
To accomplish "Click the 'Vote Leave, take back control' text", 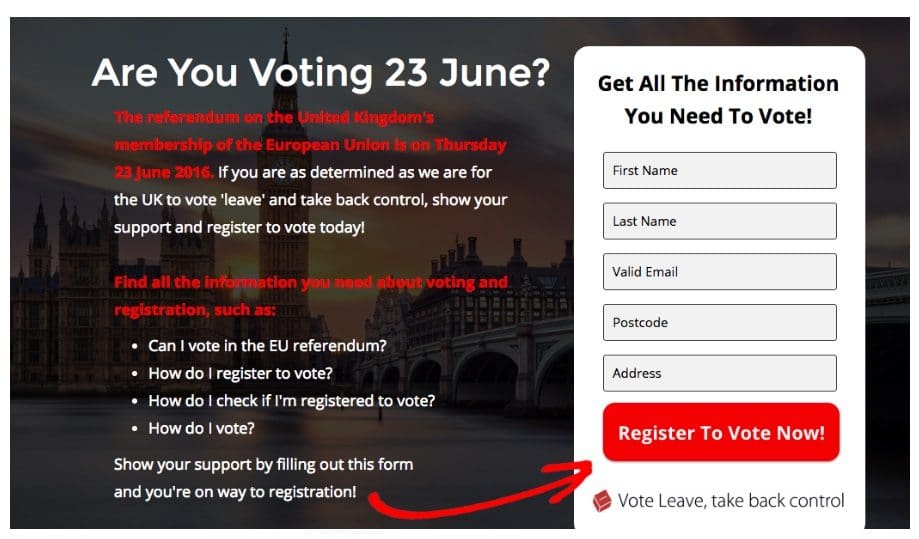I will click(731, 501).
